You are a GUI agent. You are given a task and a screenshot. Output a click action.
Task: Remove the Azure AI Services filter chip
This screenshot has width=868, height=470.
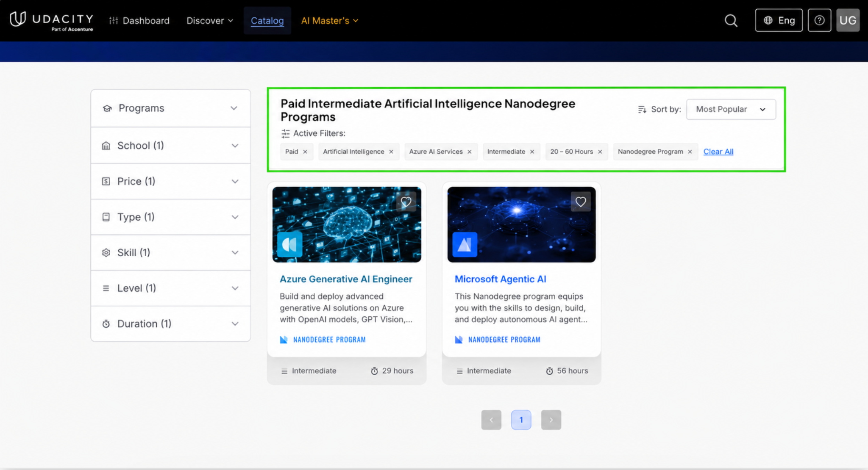470,152
